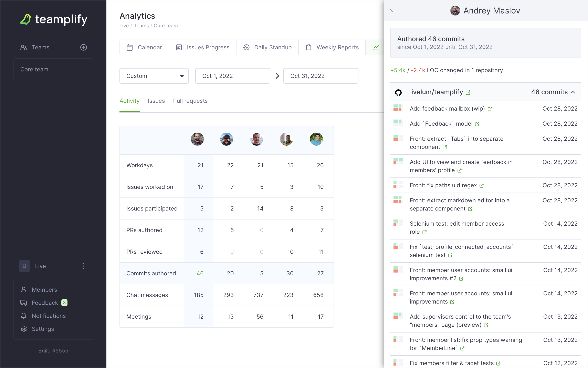Open the ivelum/teamplify repository link

click(x=437, y=92)
